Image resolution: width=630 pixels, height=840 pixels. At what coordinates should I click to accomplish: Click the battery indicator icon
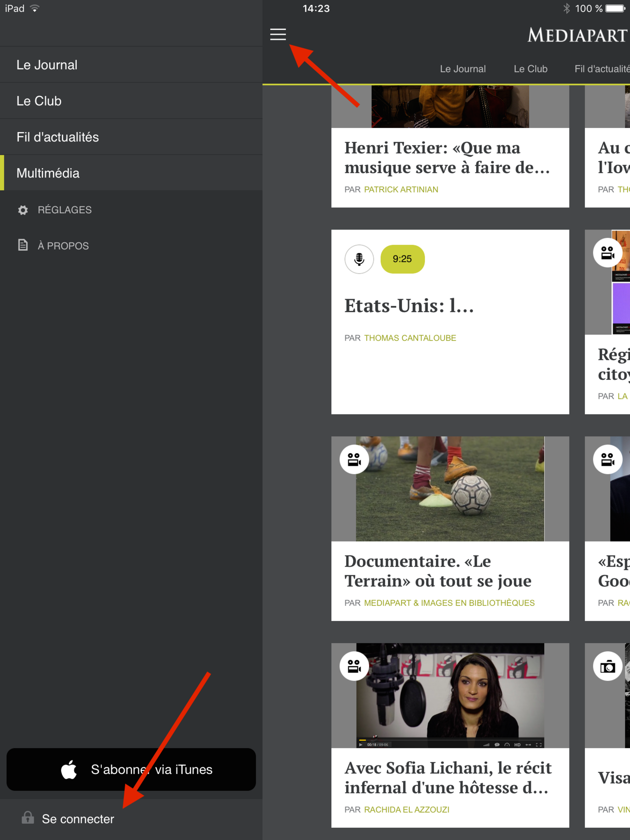(616, 8)
